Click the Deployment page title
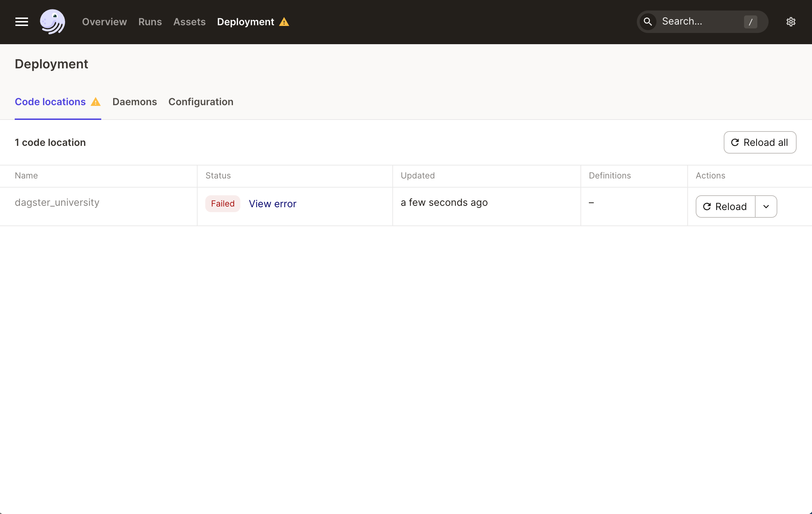Viewport: 812px width, 514px height. tap(51, 64)
